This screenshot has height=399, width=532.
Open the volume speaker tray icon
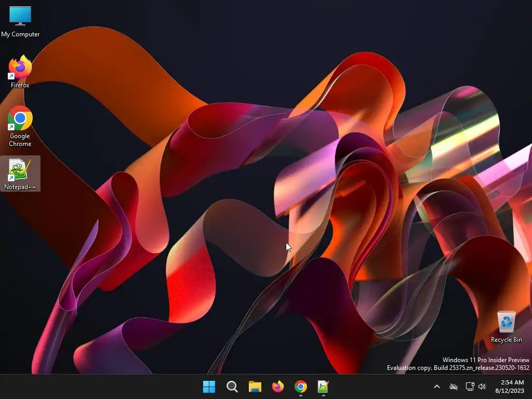pos(482,387)
